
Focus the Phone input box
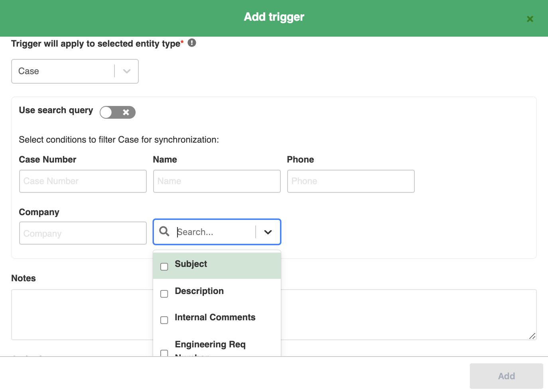351,181
